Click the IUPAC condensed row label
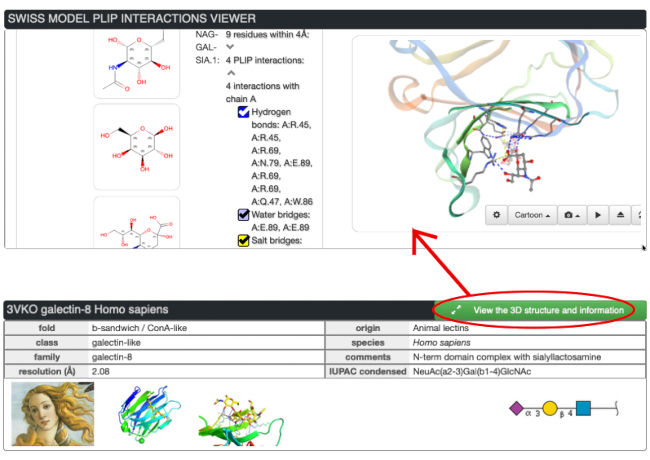This screenshot has width=650, height=460. tap(368, 371)
